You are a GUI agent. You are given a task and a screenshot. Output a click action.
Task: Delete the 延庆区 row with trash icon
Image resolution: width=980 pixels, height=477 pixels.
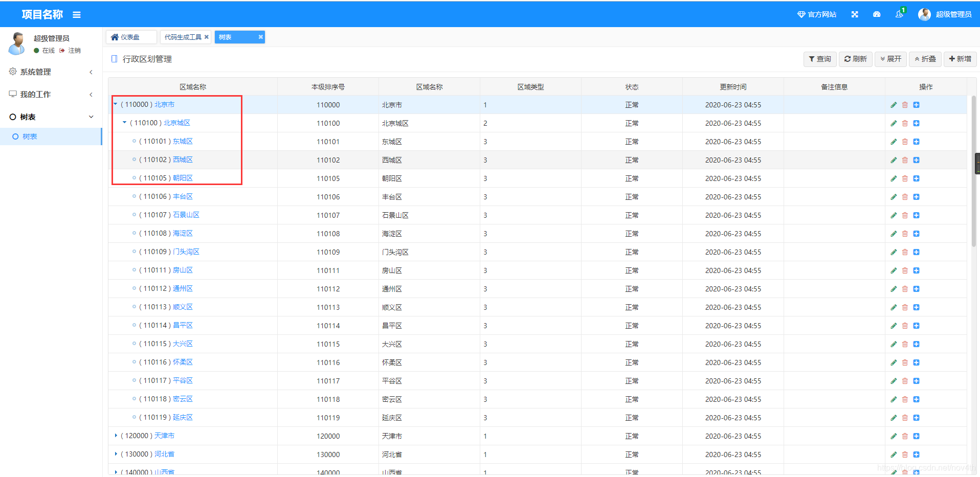click(905, 418)
